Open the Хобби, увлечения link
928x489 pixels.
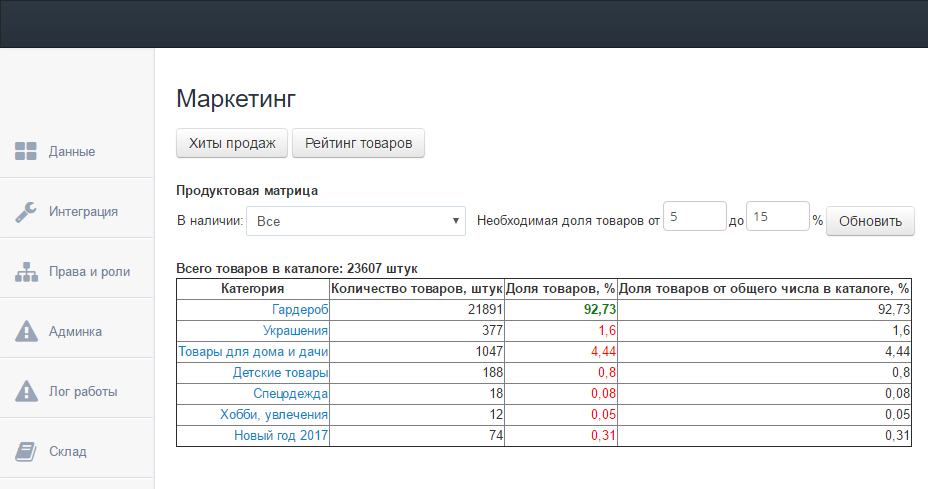pos(274,415)
